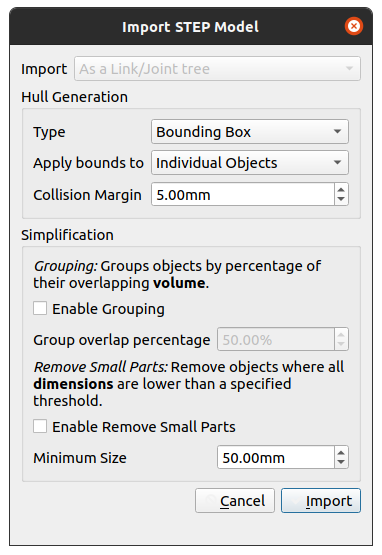Screen dimensions: 382x555
Task: Decrease Group overlap percentage with down arrow
Action: [x=341, y=344]
